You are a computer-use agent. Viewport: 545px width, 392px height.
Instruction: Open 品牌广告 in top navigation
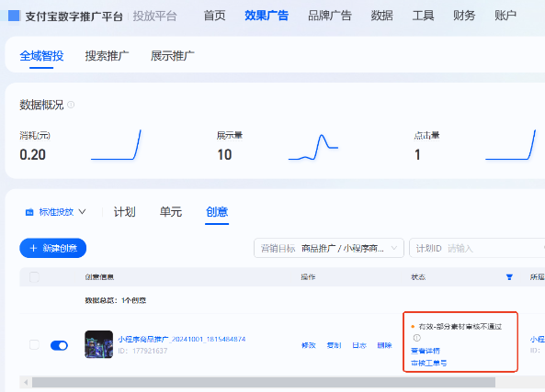pyautogui.click(x=330, y=16)
